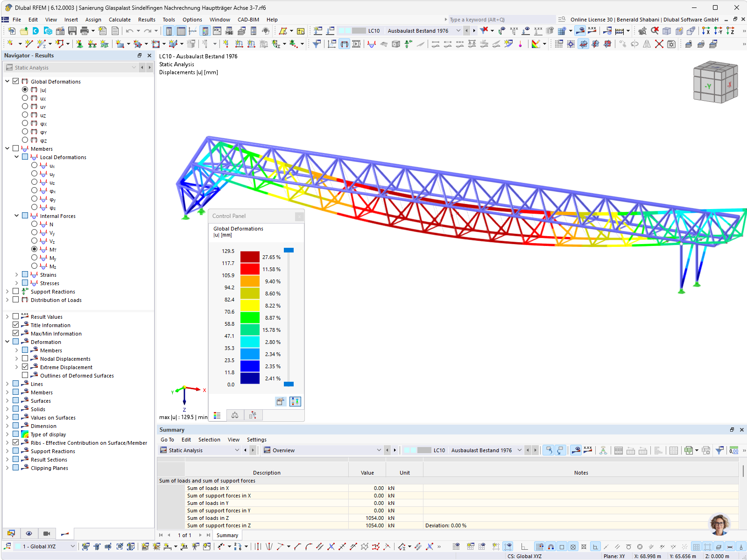Check the Members checkbox under Deformation
Image resolution: width=747 pixels, height=560 pixels.
point(26,350)
